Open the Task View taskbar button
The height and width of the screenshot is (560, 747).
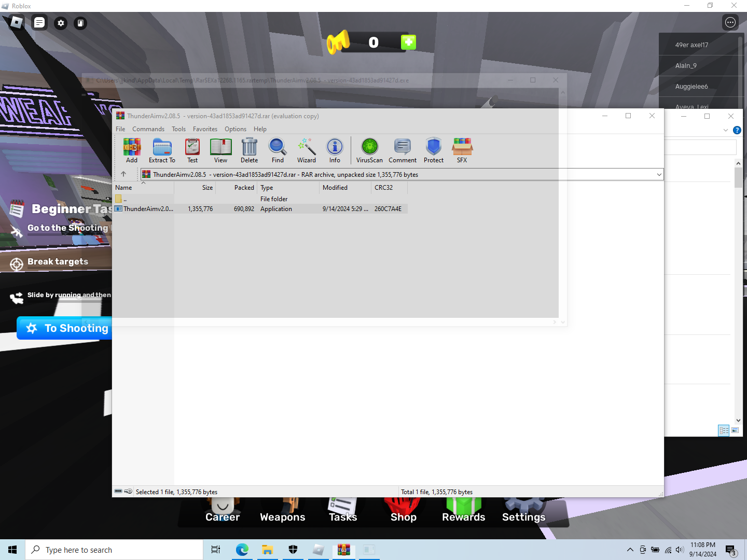coord(216,550)
